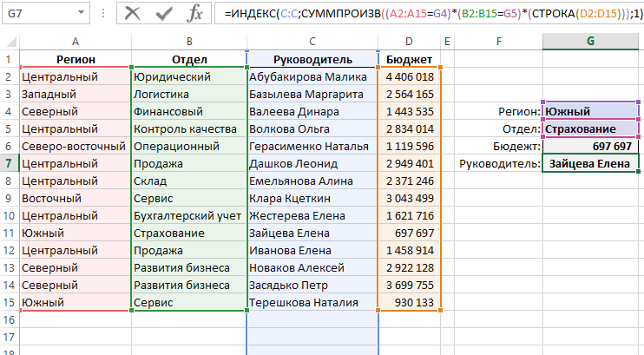
Task: Click the Name Box showing G7
Action: tap(45, 13)
